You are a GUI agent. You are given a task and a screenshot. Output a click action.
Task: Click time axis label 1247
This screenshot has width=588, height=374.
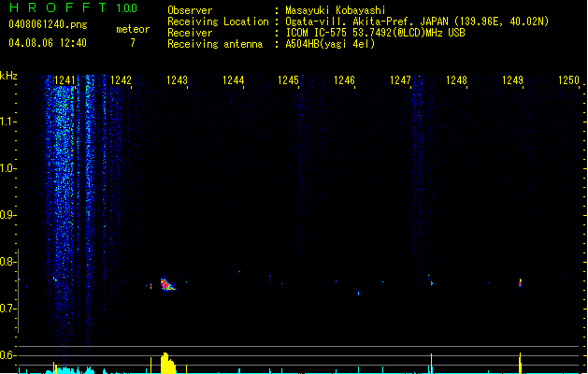[400, 80]
